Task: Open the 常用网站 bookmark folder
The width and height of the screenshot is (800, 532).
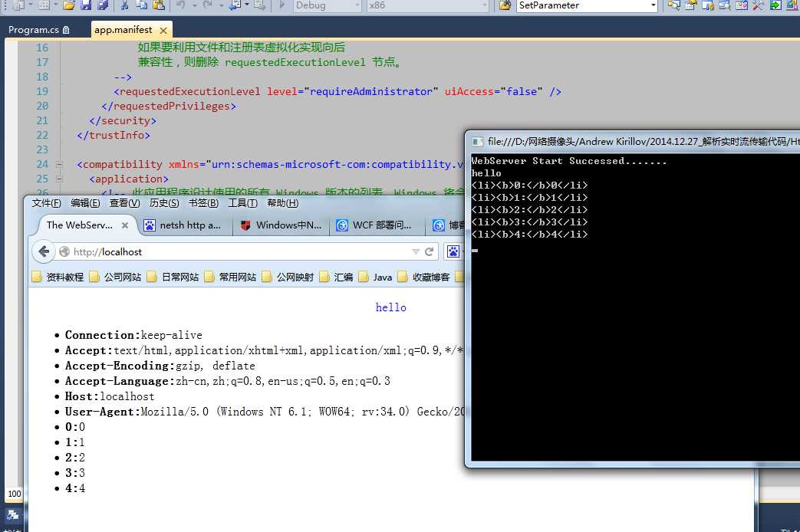Action: [x=231, y=277]
